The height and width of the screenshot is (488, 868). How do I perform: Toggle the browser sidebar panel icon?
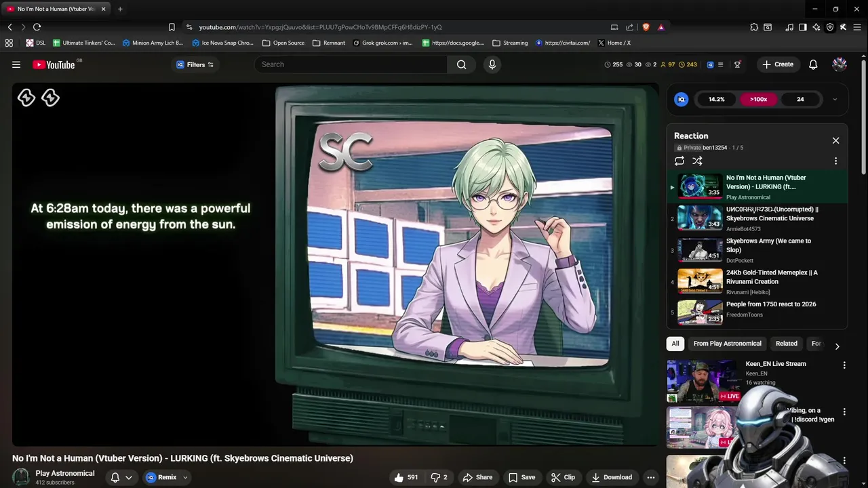803,27
